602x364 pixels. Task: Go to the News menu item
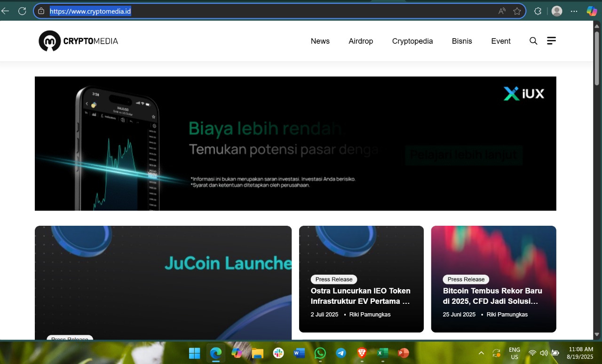320,41
